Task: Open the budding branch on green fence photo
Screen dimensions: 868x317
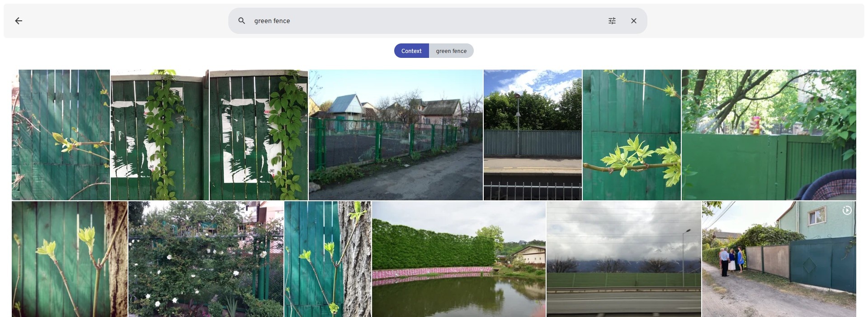Action: (632, 135)
